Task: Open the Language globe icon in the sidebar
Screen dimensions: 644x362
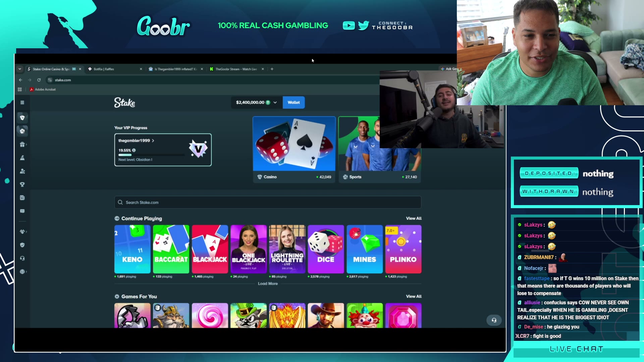Action: point(22,272)
